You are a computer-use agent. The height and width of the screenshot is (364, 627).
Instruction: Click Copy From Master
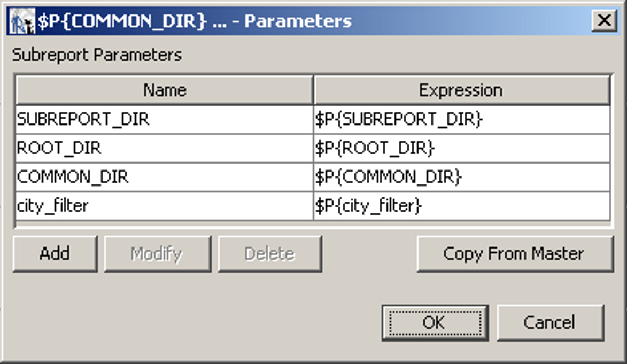click(514, 254)
